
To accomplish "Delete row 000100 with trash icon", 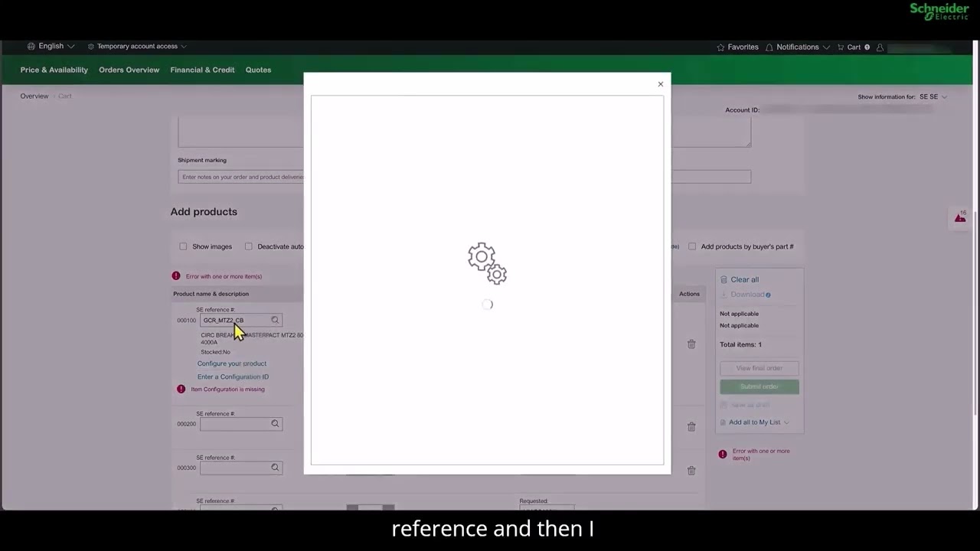I will pyautogui.click(x=691, y=344).
